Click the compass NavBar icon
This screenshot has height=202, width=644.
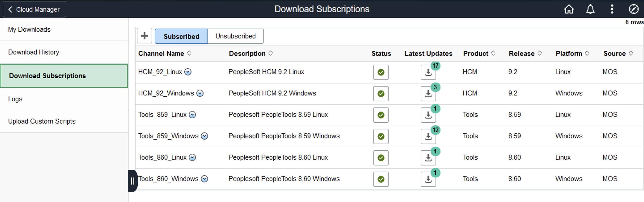pos(633,10)
